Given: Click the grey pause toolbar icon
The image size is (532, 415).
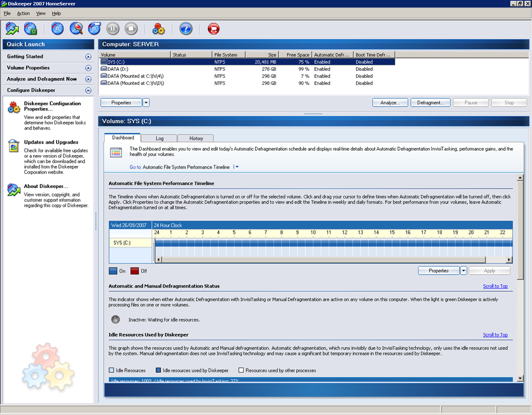Looking at the screenshot, I should coord(113,29).
